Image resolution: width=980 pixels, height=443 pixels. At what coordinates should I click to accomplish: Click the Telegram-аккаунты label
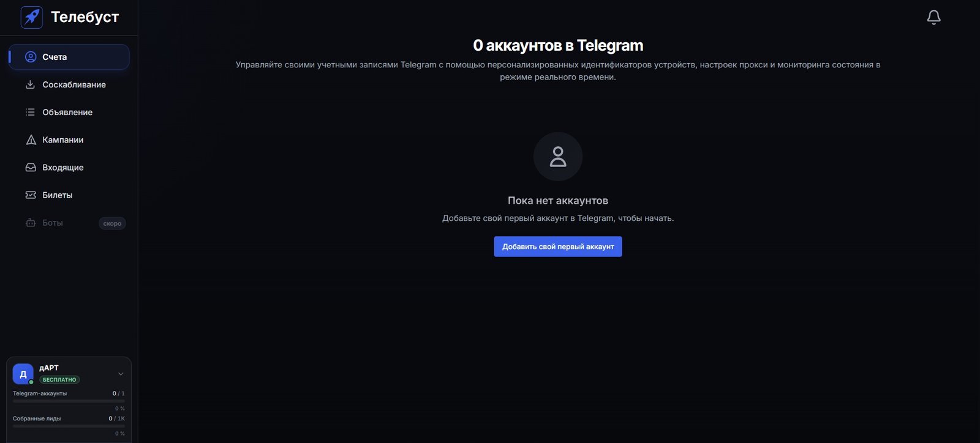(40, 393)
